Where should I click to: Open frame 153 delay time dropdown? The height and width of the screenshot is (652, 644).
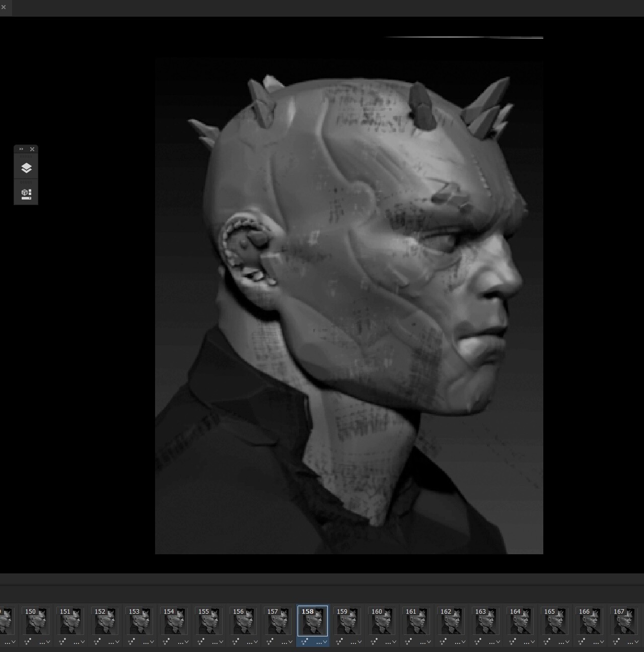point(148,642)
